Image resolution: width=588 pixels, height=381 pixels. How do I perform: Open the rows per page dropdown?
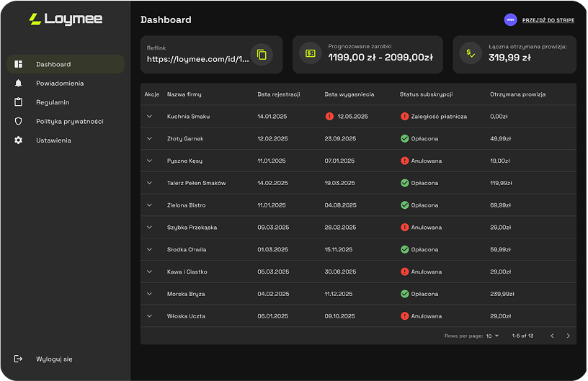[x=493, y=336]
